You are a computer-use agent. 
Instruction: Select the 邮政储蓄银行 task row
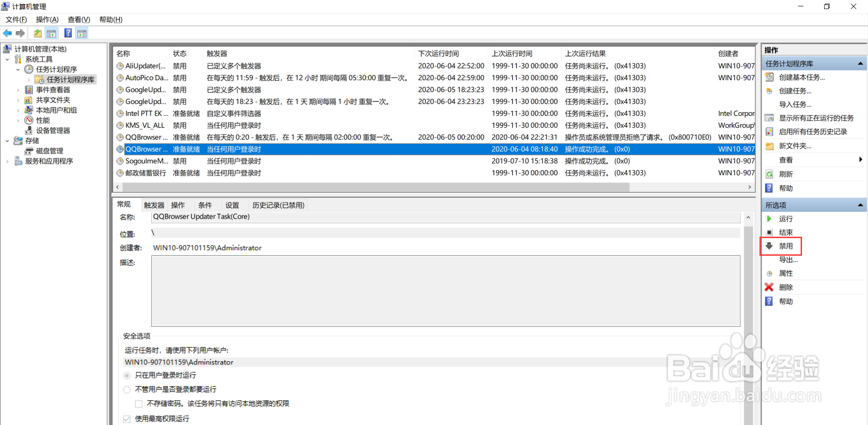434,173
